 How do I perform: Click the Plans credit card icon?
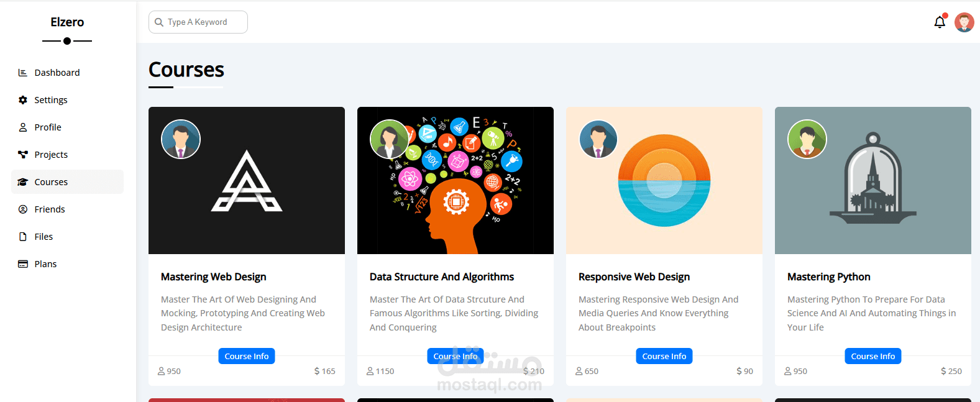pos(23,264)
